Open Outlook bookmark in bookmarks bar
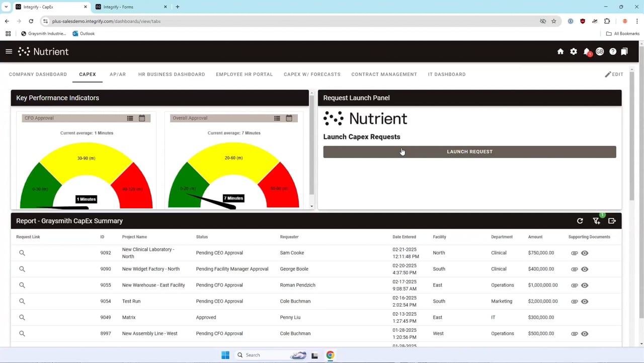The image size is (644, 363). coord(84,34)
